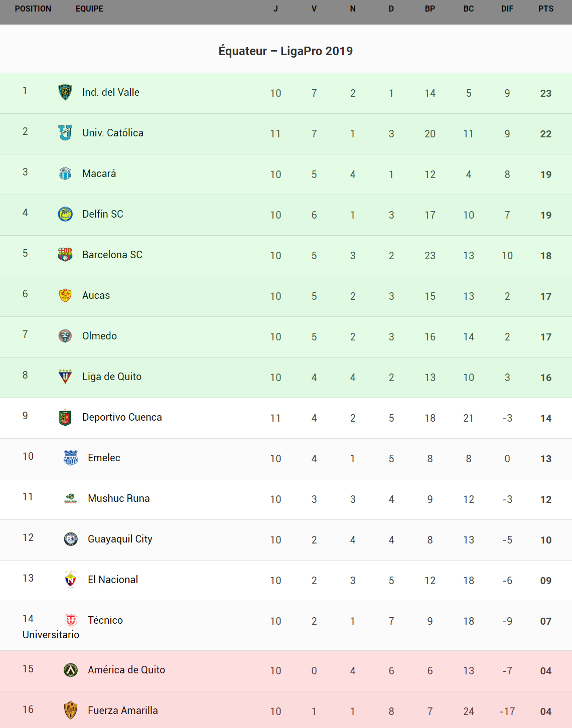This screenshot has height=728, width=572.
Task: Select the Guayaquil City team name
Action: pyautogui.click(x=120, y=539)
